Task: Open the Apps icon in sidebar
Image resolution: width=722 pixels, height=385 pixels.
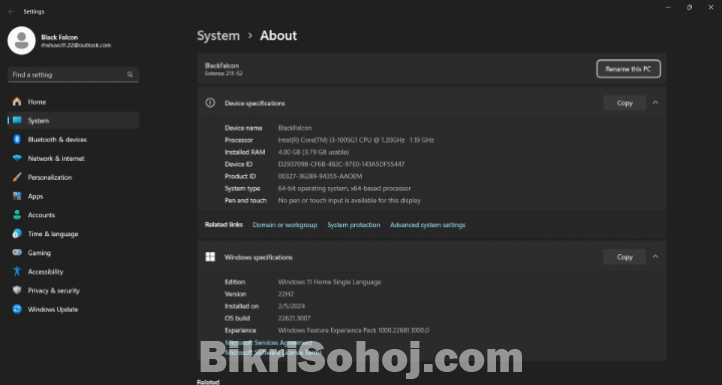Action: click(17, 196)
